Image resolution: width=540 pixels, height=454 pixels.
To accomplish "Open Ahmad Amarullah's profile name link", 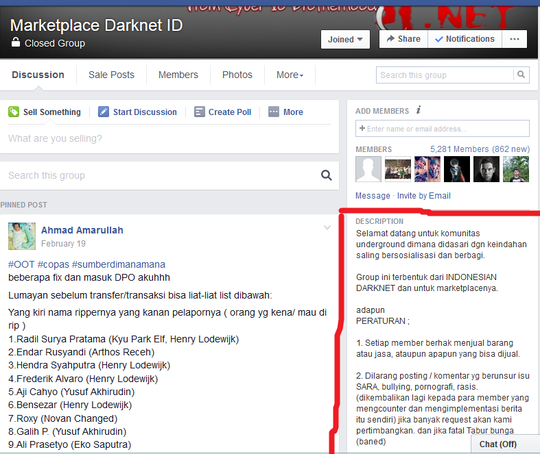I will click(82, 230).
